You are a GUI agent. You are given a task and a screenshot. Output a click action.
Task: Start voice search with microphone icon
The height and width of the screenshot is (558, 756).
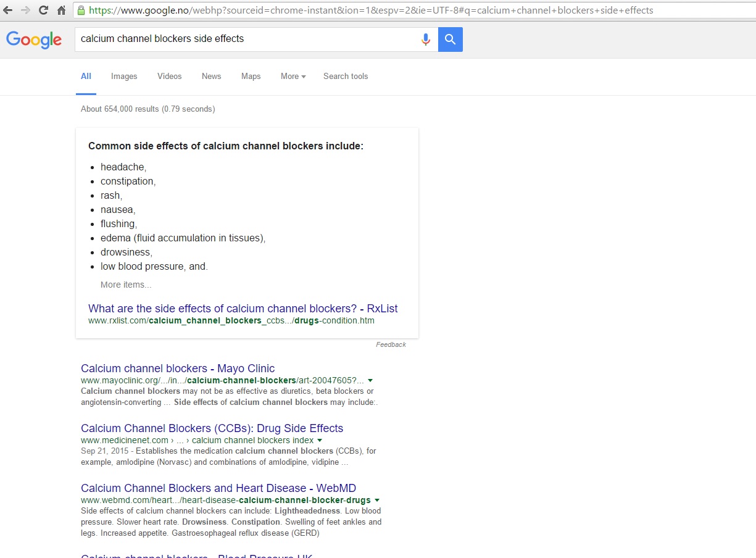coord(425,40)
